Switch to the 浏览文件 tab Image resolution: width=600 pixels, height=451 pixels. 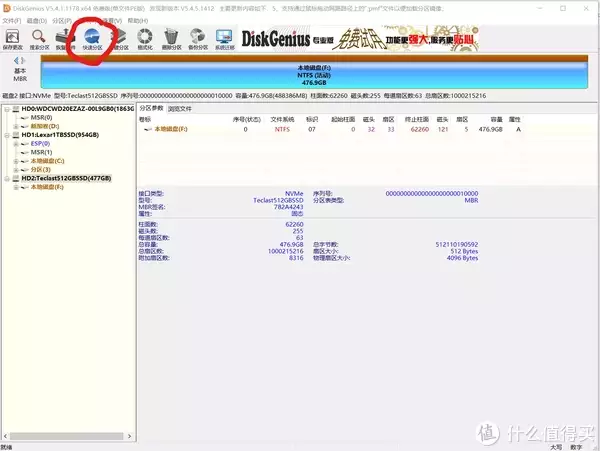point(180,109)
